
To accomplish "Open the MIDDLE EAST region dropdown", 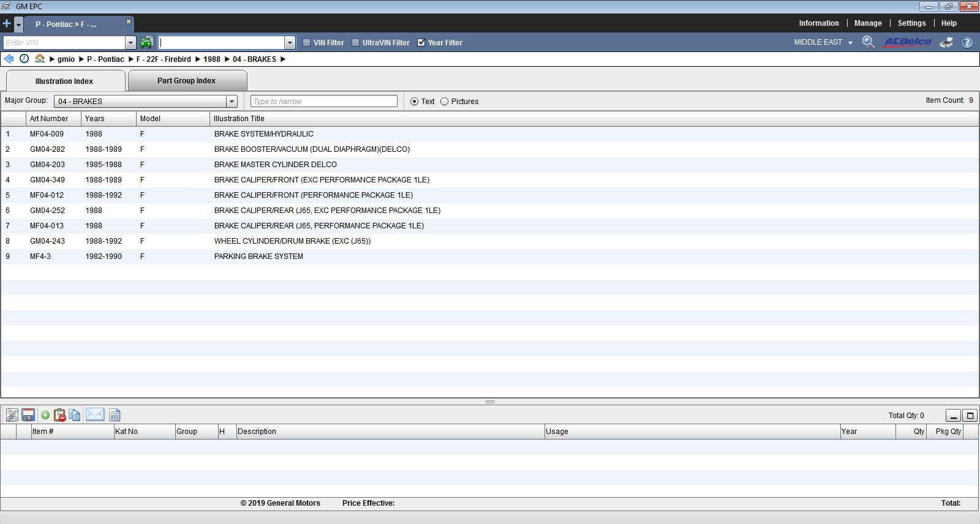I will [823, 42].
